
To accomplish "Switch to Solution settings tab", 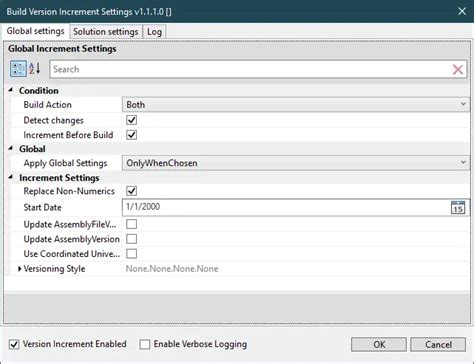I will click(106, 32).
